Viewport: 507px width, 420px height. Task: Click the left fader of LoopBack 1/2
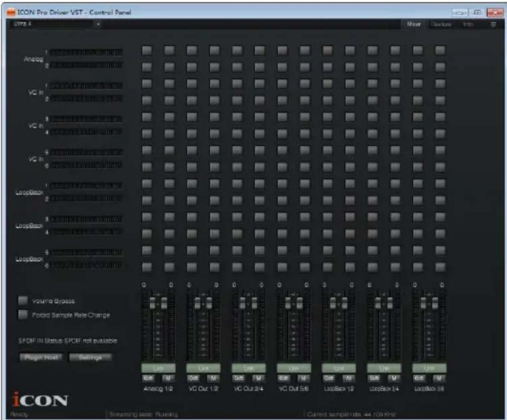[333, 303]
